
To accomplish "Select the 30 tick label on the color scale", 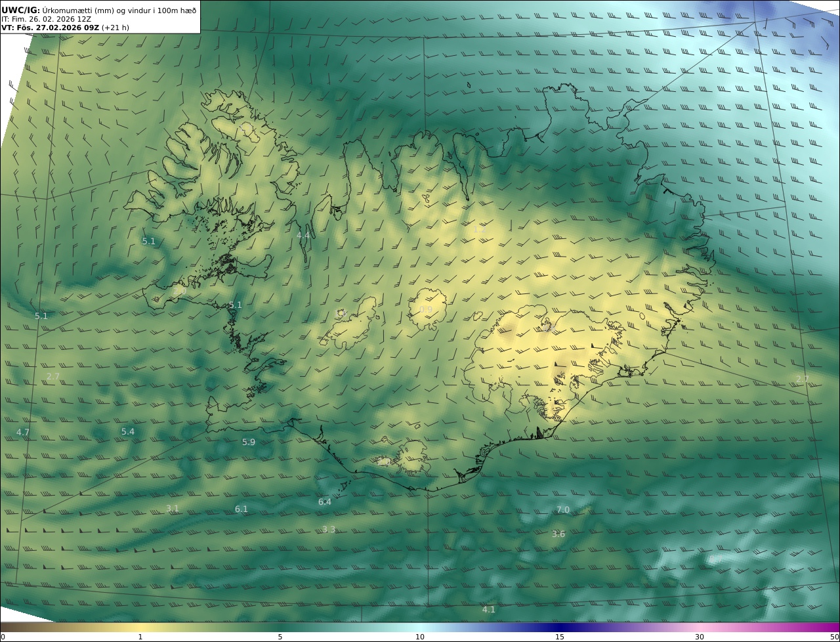I will [700, 637].
